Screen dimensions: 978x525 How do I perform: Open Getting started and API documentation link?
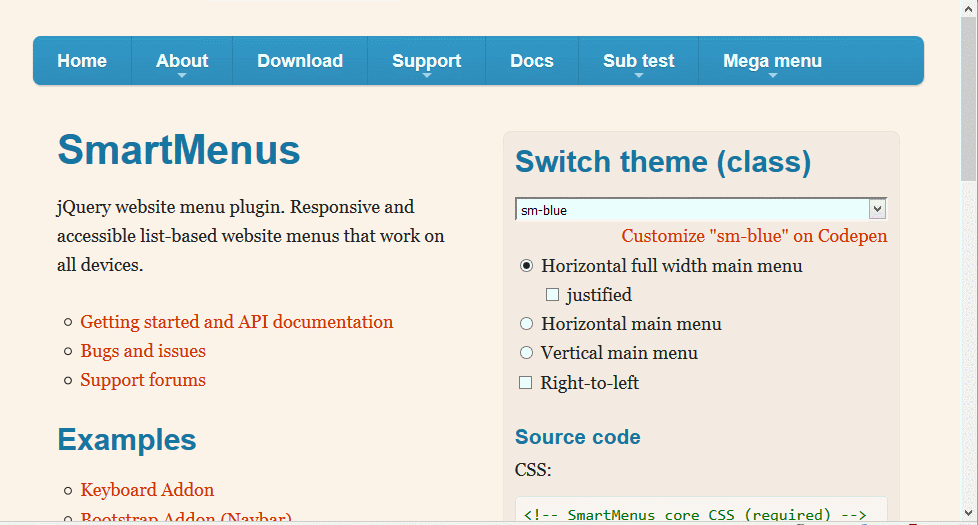pyautogui.click(x=236, y=322)
